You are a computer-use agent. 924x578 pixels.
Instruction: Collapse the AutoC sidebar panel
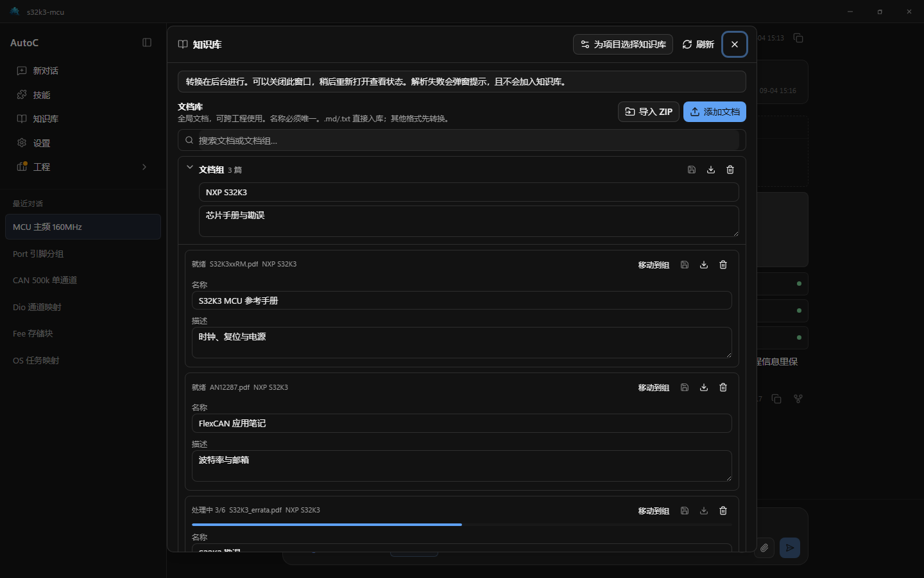147,42
